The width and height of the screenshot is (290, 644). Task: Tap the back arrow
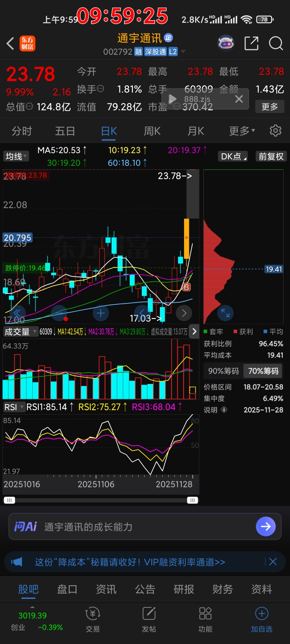pos(10,43)
